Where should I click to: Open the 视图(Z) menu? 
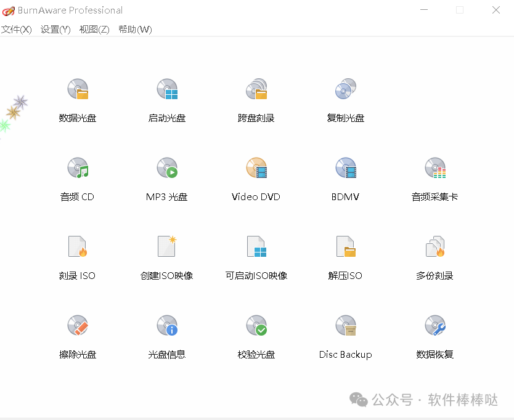(94, 30)
